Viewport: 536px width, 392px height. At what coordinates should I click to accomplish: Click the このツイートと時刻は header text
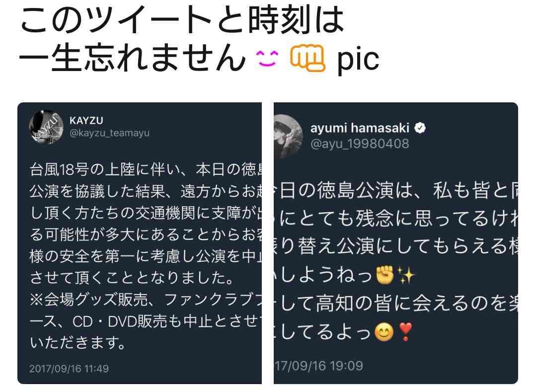pos(182,20)
